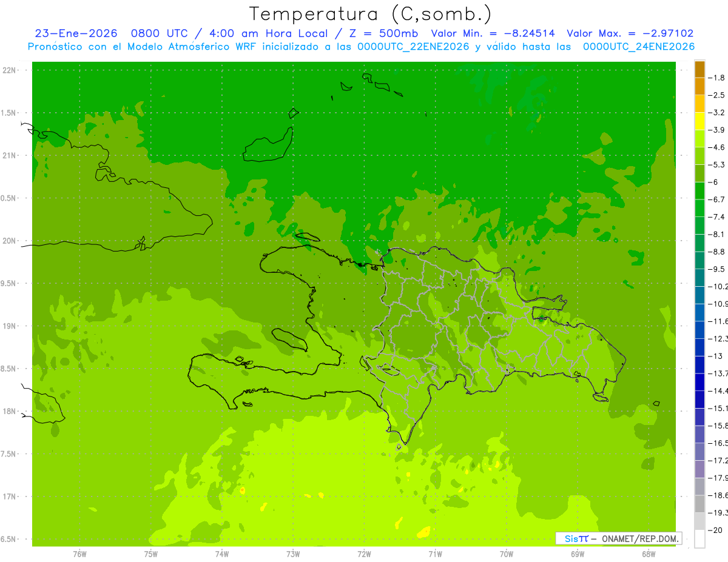Click the -15.8 legend value

pyautogui.click(x=718, y=426)
